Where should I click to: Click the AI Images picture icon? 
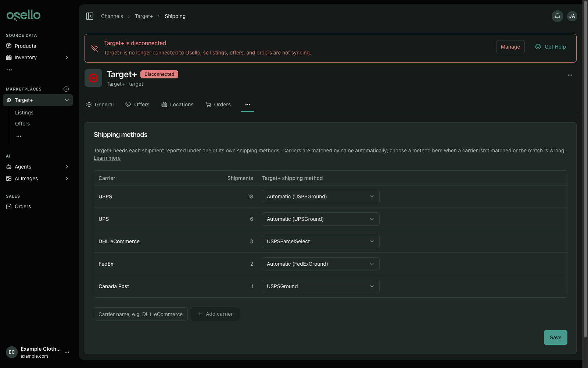9,178
